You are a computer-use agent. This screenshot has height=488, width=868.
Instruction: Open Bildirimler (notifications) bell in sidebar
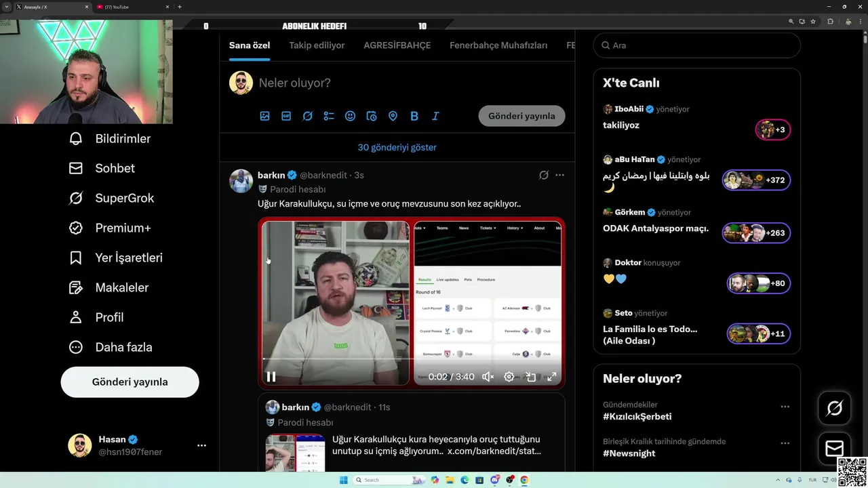(x=110, y=139)
